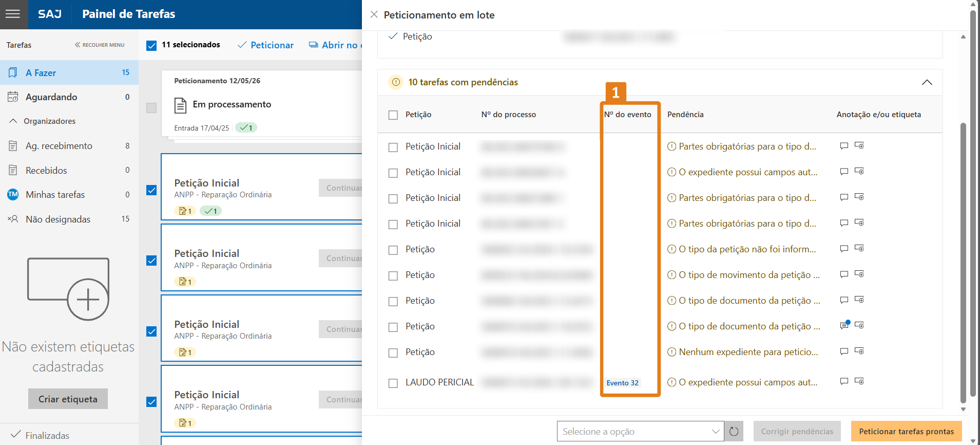Click the panel scrollbar down arrow
The image size is (980, 445).
[963, 410]
